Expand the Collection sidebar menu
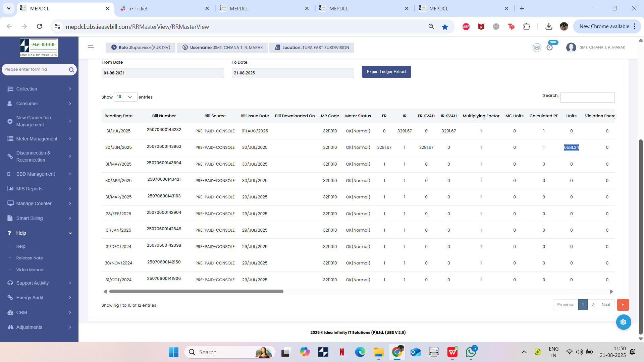Image resolution: width=644 pixels, height=362 pixels. point(39,89)
